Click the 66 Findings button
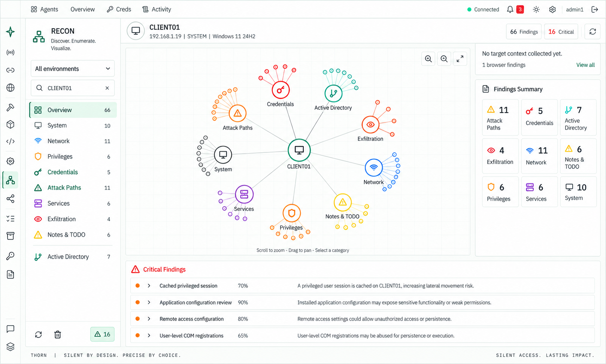Image resolution: width=606 pixels, height=364 pixels. click(x=524, y=32)
